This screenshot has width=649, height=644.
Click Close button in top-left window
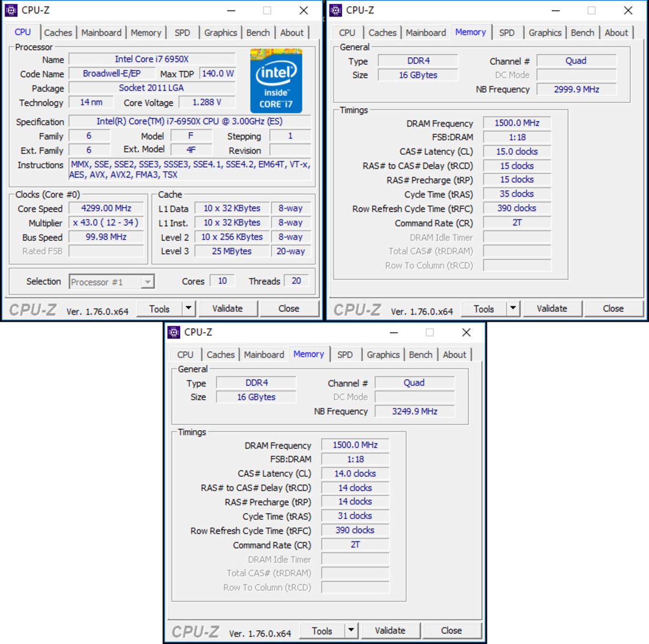pos(289,309)
